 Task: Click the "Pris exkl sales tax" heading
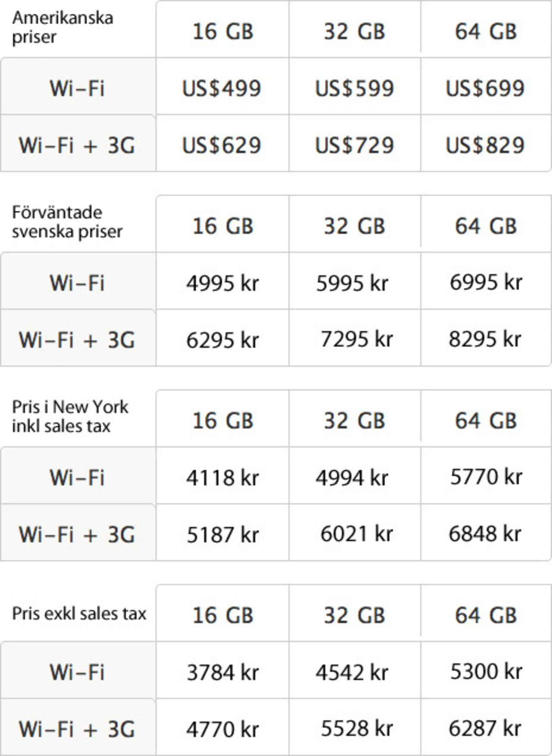79,613
